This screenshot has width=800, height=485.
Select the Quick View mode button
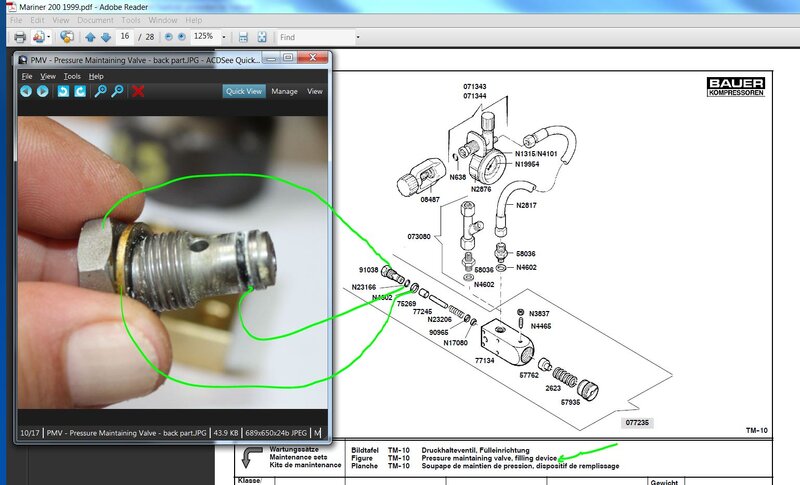[x=244, y=91]
